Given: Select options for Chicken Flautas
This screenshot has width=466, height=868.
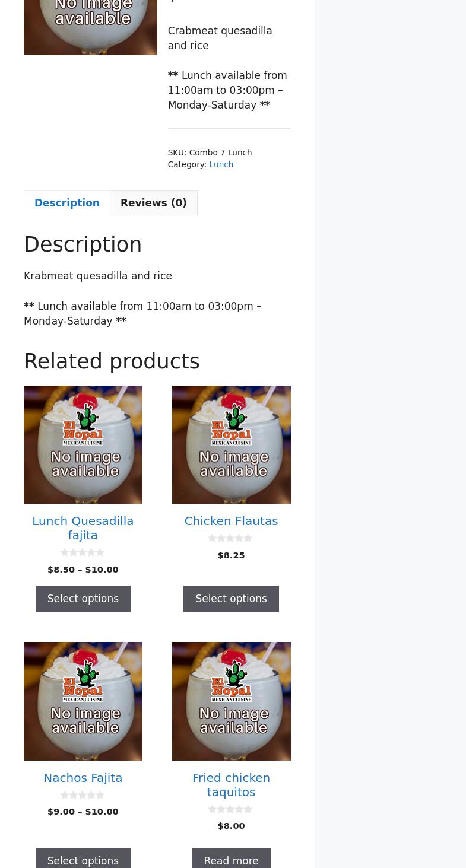Looking at the screenshot, I should pyautogui.click(x=231, y=599).
